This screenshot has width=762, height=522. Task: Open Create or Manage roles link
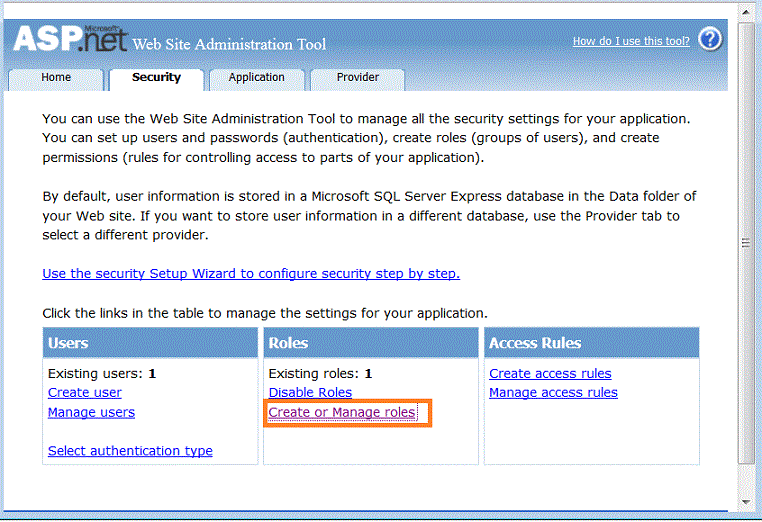pyautogui.click(x=342, y=412)
